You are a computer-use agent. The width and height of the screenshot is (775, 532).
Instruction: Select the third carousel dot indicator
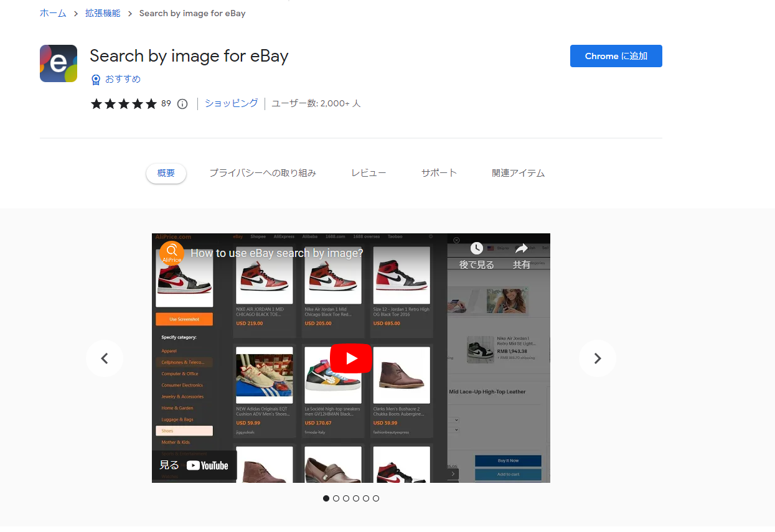pyautogui.click(x=346, y=498)
